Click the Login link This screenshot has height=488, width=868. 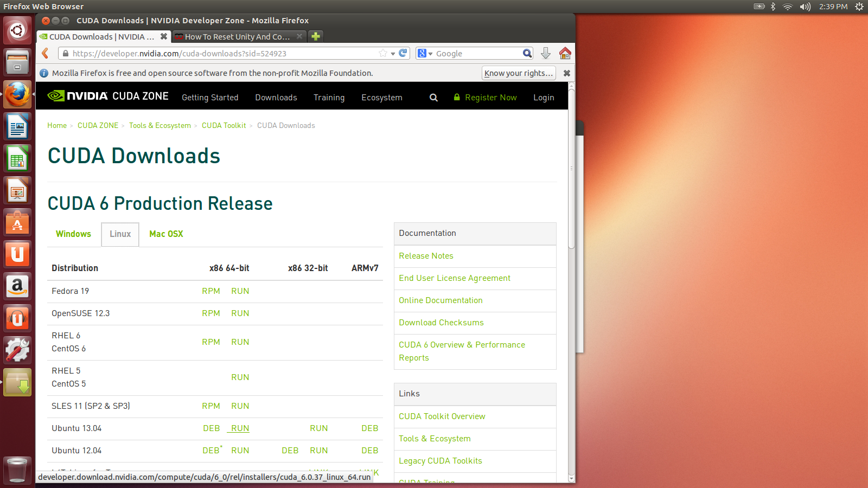coord(544,98)
